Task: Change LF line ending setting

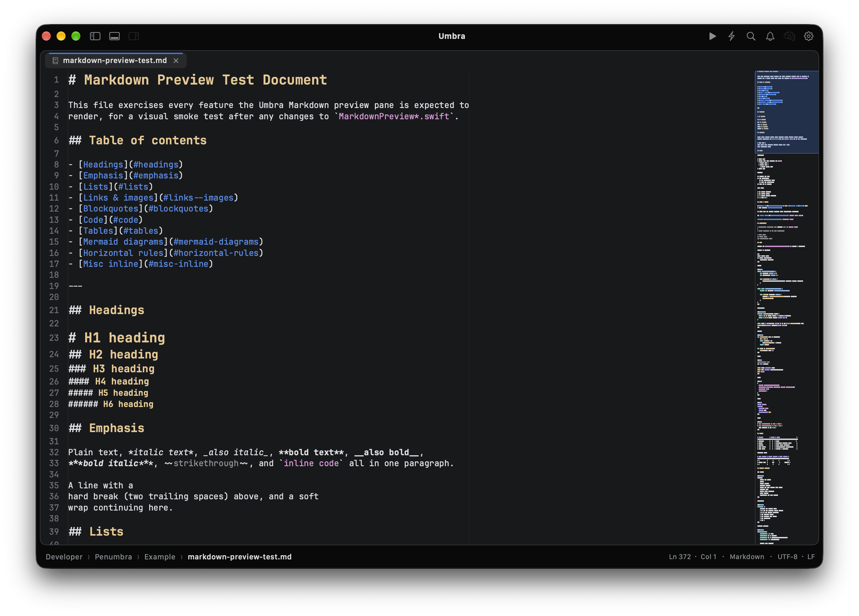Action: tap(811, 557)
